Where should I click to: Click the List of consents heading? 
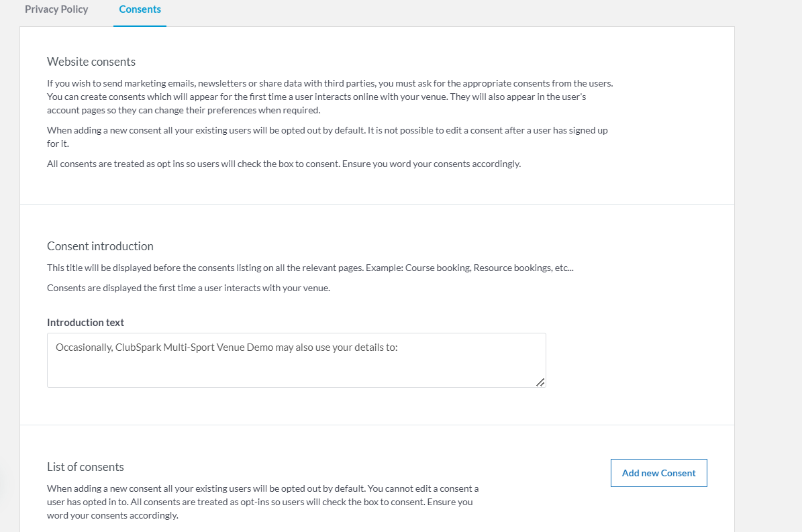click(x=85, y=467)
